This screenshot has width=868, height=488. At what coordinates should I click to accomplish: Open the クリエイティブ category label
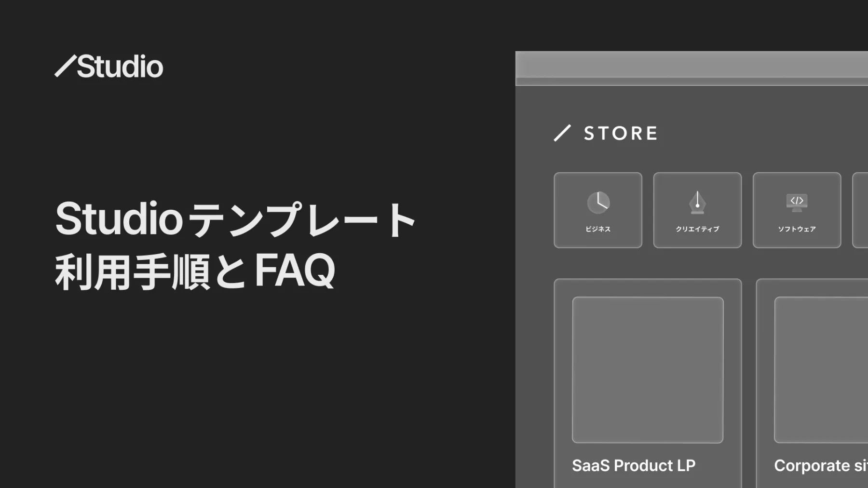pyautogui.click(x=697, y=229)
